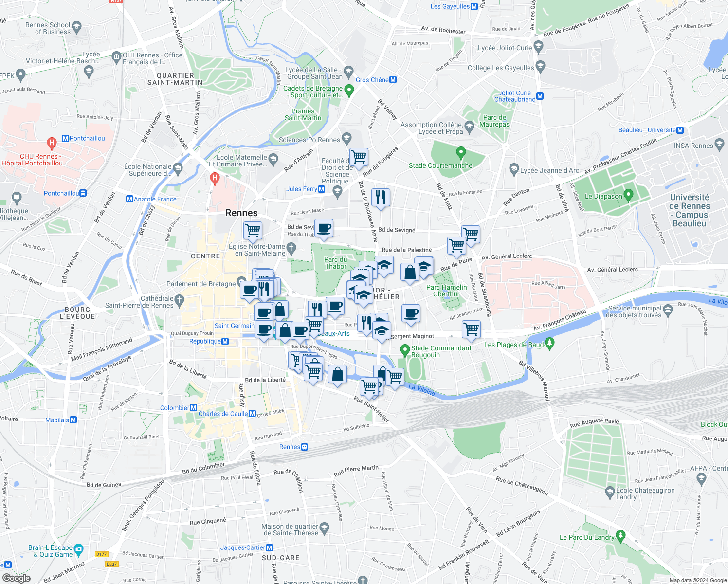The width and height of the screenshot is (728, 584).
Task: Select the café marker next to Parlement de Bretagne
Action: pyautogui.click(x=250, y=290)
